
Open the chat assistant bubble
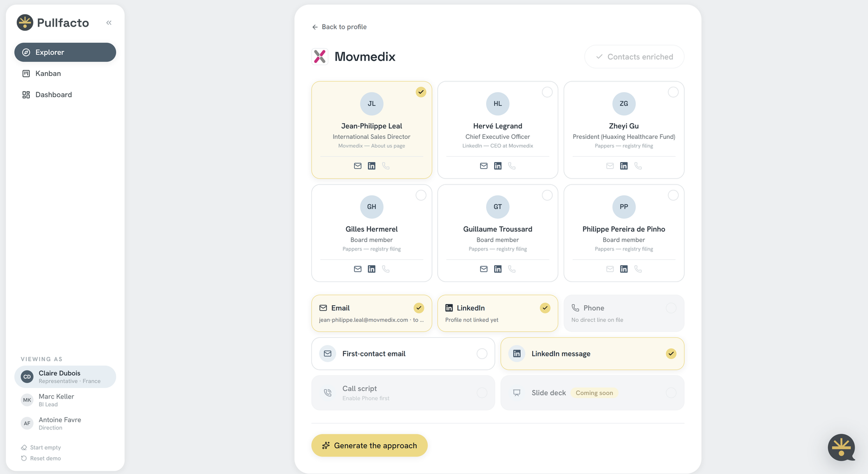[841, 447]
